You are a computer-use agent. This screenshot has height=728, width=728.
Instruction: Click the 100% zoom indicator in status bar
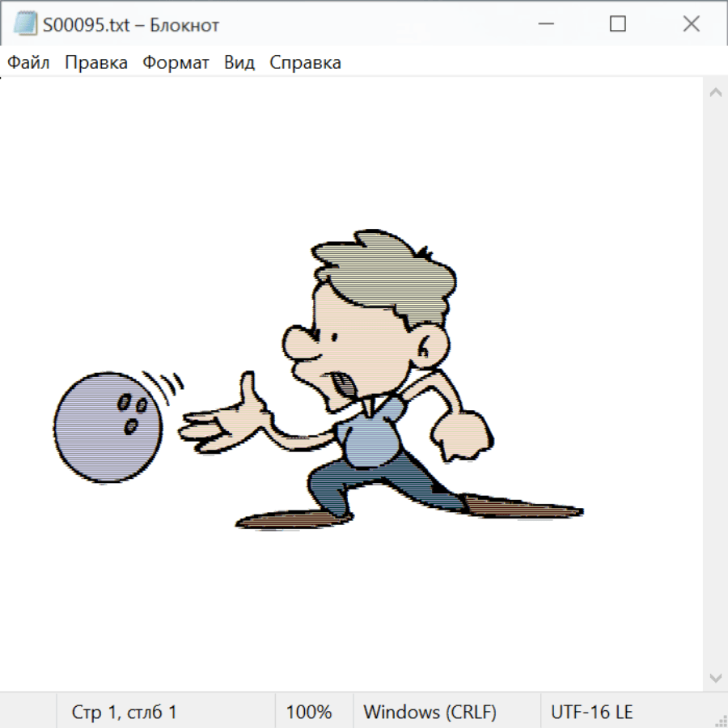(x=309, y=712)
